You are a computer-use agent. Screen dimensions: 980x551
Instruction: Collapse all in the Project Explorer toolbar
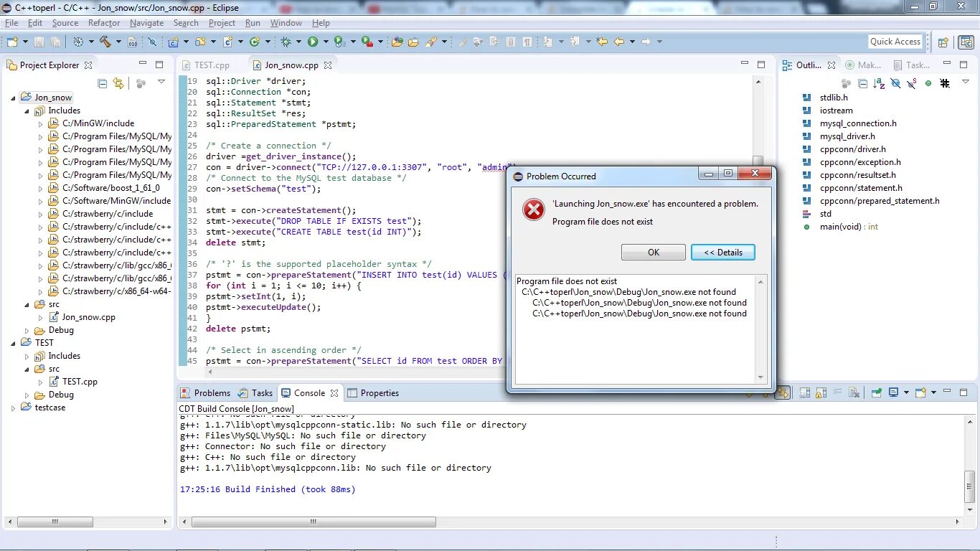(x=102, y=83)
